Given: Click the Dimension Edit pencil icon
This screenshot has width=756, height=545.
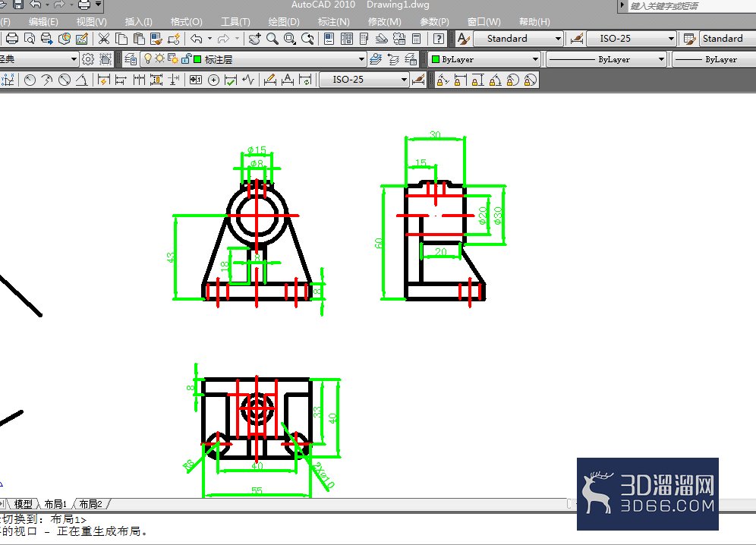Looking at the screenshot, I should click(270, 80).
